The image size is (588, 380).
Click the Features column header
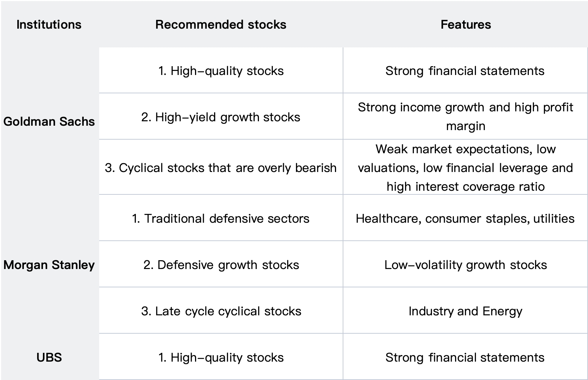tap(465, 25)
